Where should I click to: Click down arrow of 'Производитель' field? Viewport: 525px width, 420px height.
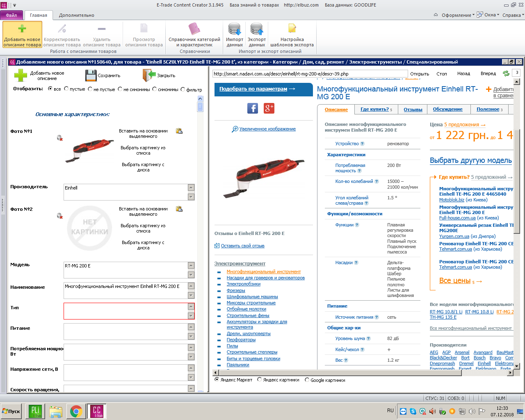pos(191,197)
